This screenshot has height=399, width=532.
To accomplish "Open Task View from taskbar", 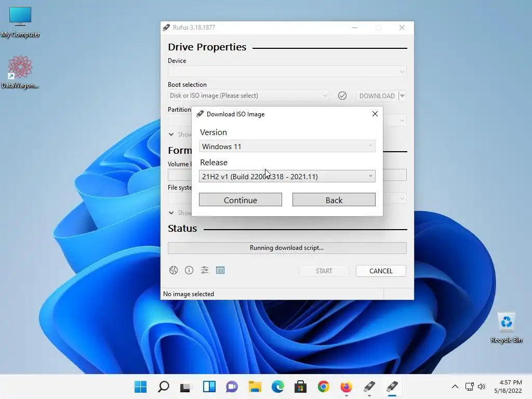I will 185,387.
